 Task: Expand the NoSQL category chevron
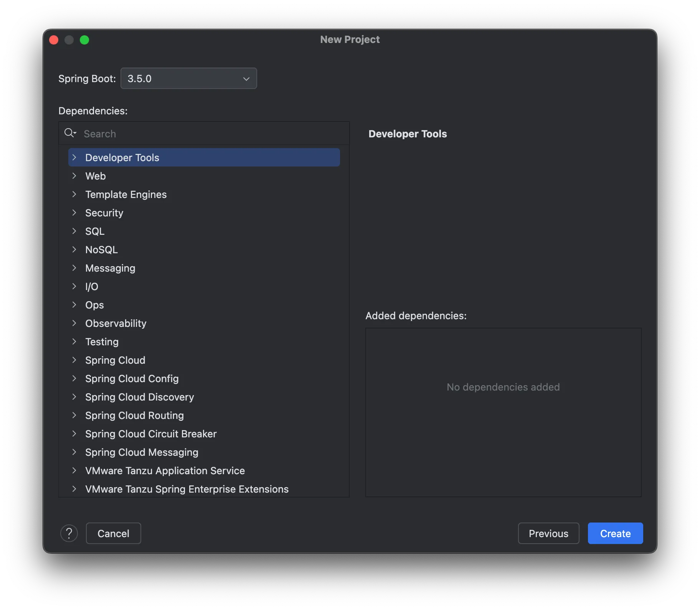[74, 249]
